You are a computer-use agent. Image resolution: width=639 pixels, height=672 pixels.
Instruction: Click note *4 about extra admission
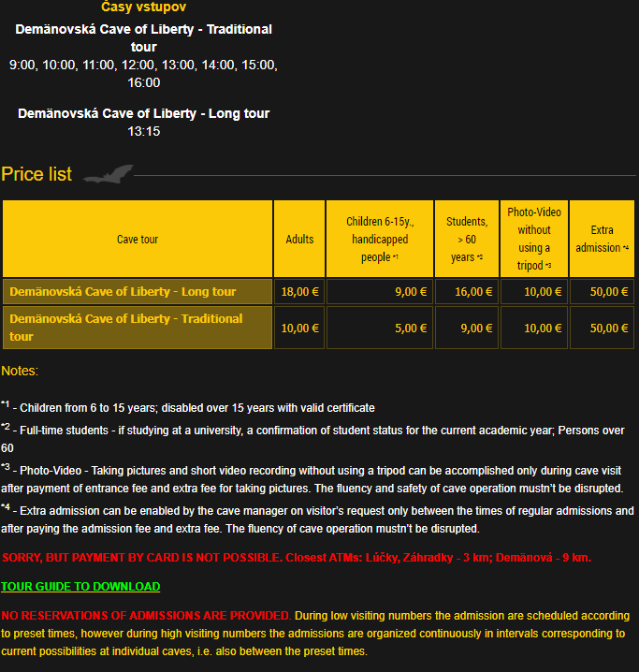point(317,519)
